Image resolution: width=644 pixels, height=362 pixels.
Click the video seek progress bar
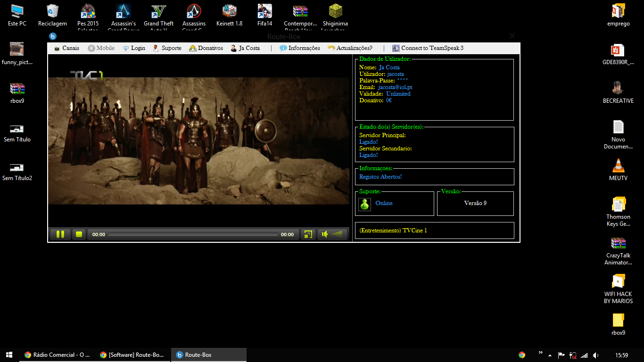click(193, 234)
